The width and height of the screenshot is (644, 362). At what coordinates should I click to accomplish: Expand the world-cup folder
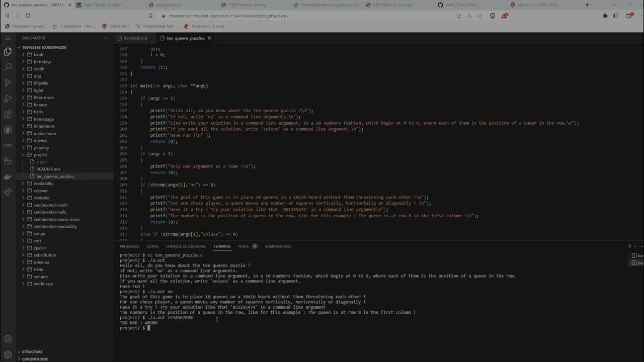pos(43,284)
